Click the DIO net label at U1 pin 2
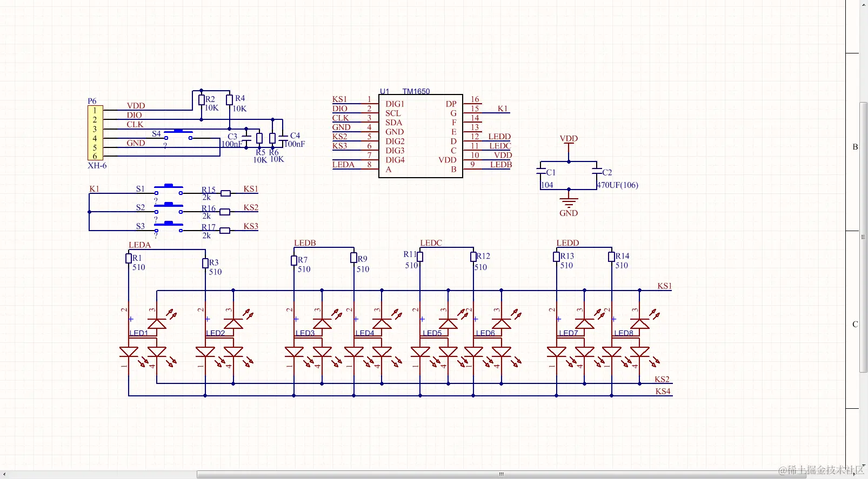 pos(339,109)
